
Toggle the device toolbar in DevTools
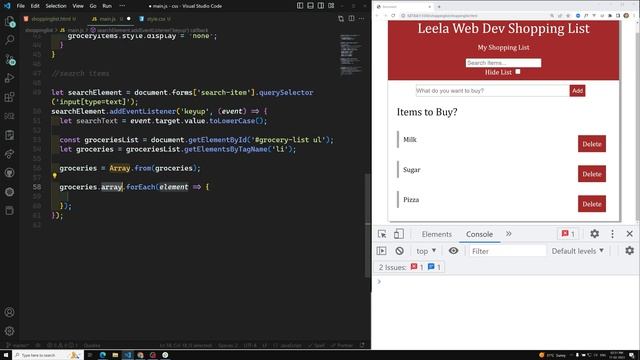click(x=399, y=234)
